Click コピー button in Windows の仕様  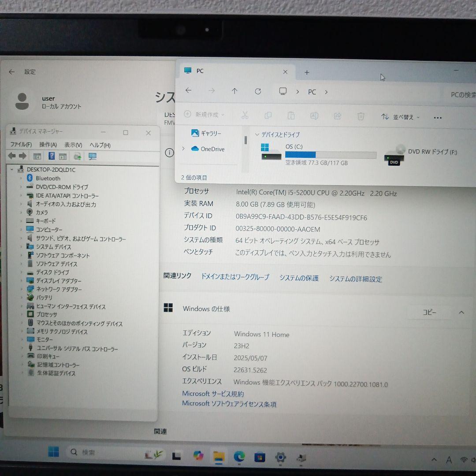[429, 312]
